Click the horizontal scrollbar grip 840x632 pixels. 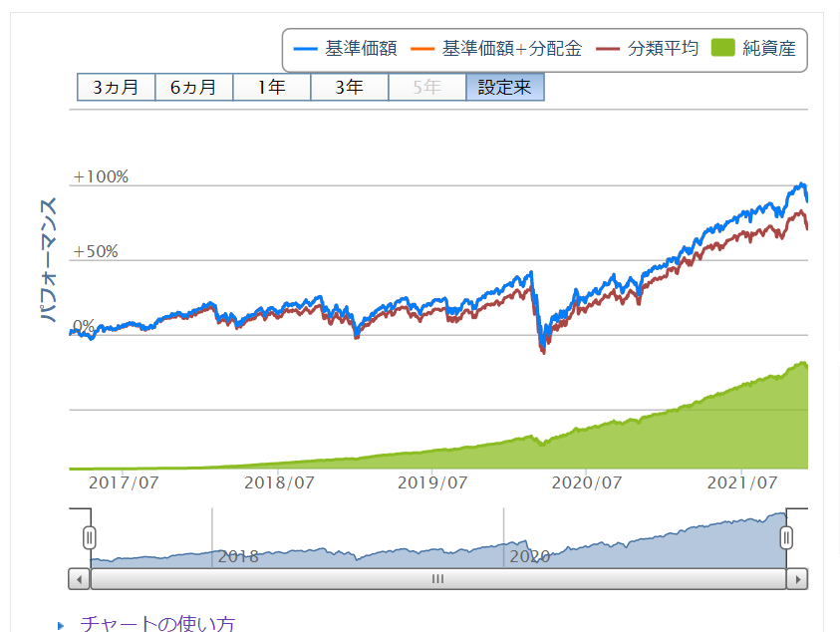[x=436, y=579]
